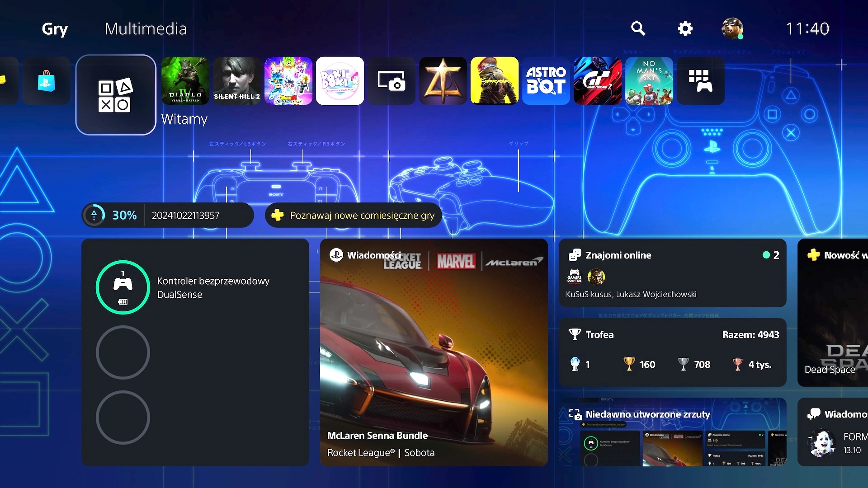Image resolution: width=868 pixels, height=488 pixels.
Task: Click the second friend avatar under Znajomi online
Action: [x=596, y=277]
